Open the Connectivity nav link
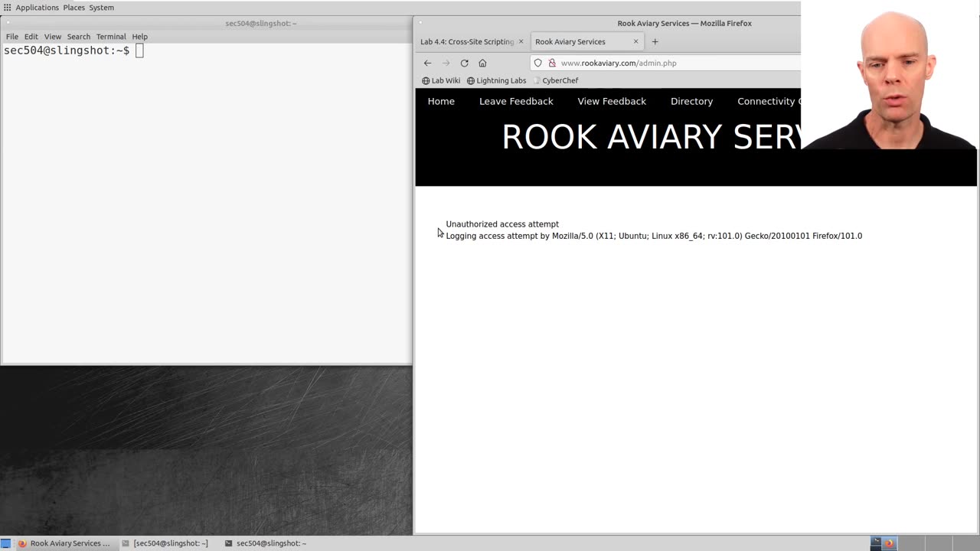The width and height of the screenshot is (980, 551). [769, 101]
